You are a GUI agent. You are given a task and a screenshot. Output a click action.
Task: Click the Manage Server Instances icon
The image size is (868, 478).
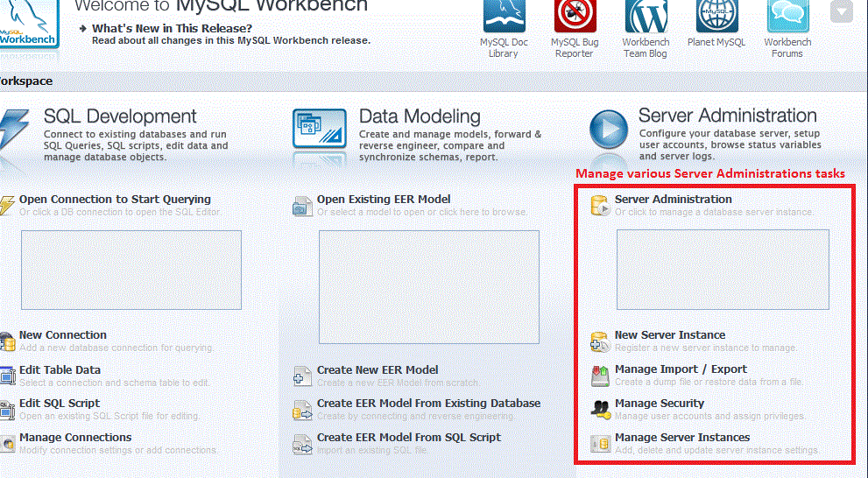pos(600,444)
